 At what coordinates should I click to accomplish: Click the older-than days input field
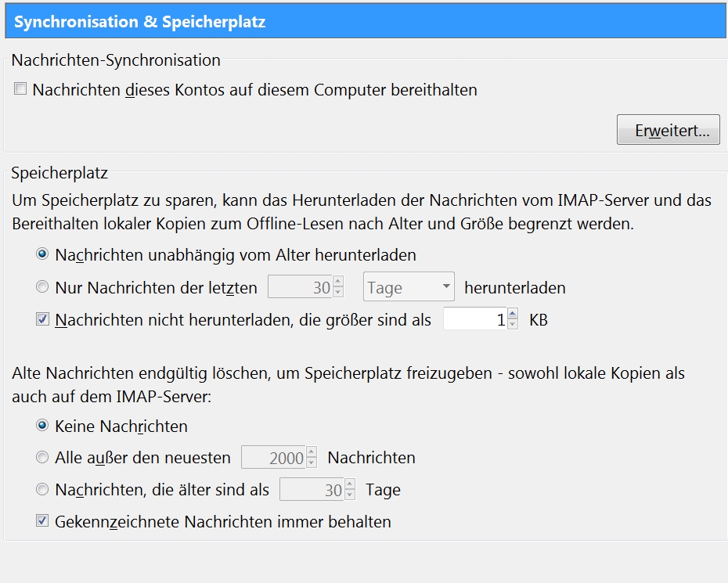coord(311,491)
